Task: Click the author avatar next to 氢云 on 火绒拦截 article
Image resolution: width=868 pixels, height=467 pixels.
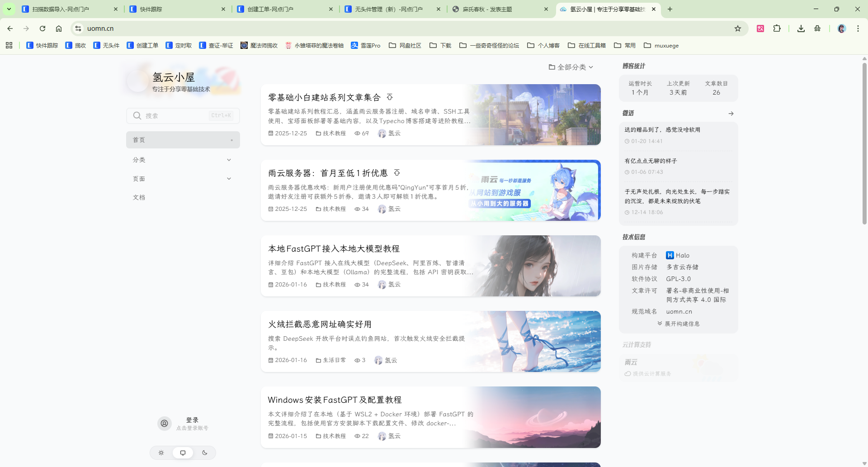Action: tap(378, 360)
